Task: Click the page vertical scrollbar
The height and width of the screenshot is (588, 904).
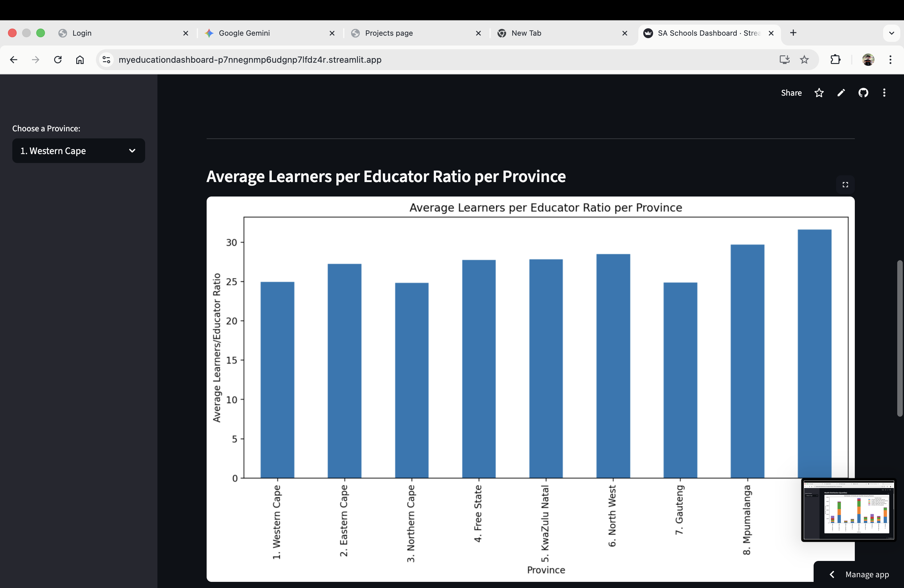Action: coord(899,338)
